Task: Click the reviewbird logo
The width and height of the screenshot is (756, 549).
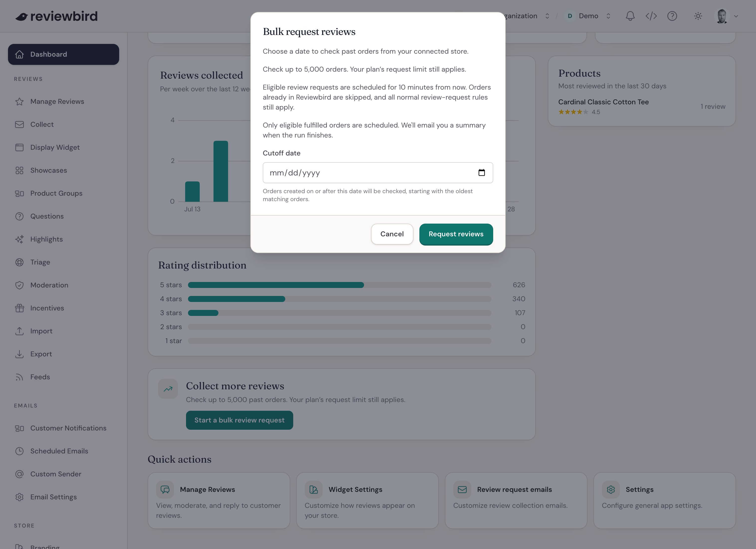Action: click(56, 16)
